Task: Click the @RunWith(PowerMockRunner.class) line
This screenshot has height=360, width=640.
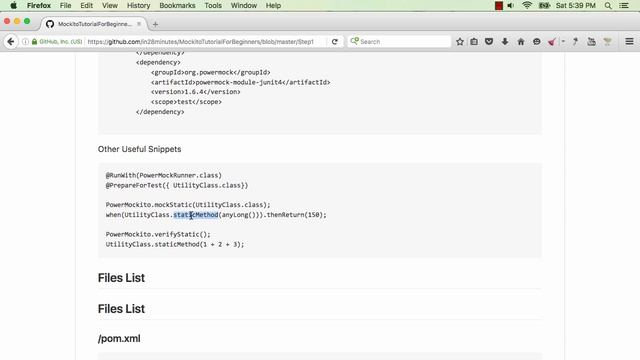Action: click(164, 175)
